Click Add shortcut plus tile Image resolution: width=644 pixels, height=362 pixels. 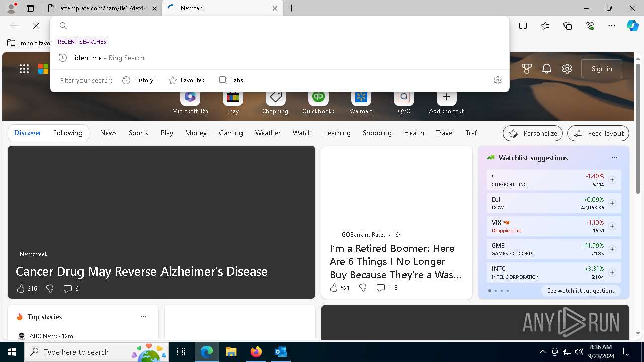[x=446, y=102]
